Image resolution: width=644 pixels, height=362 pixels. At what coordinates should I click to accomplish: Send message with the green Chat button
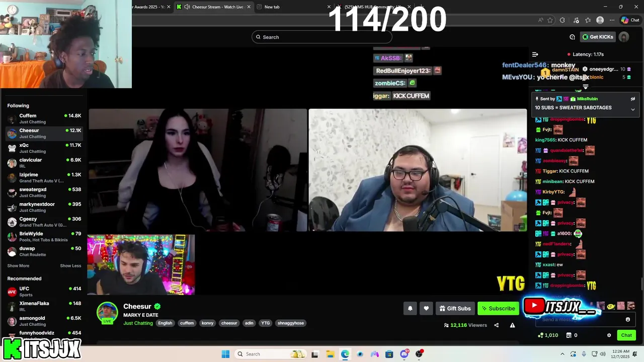point(626,335)
